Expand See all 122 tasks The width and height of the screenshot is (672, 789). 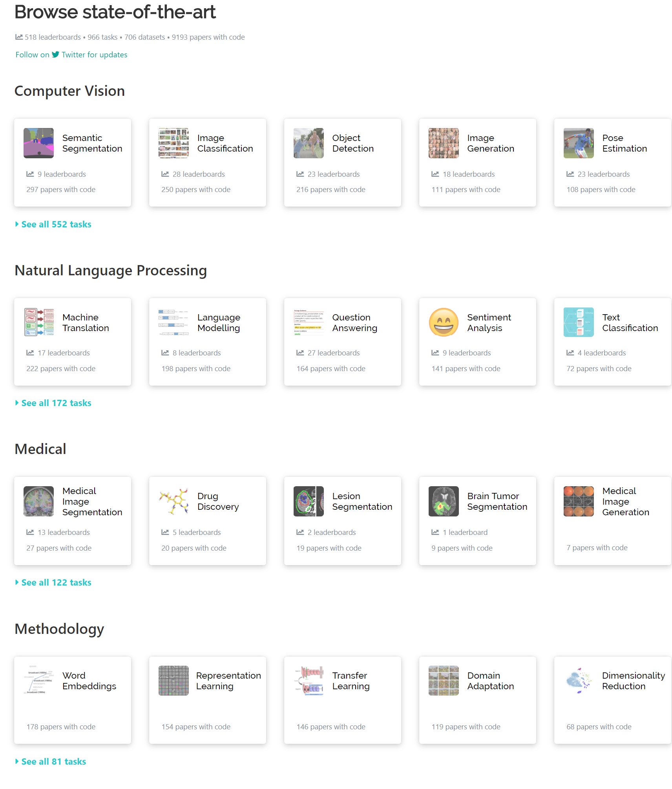click(53, 582)
